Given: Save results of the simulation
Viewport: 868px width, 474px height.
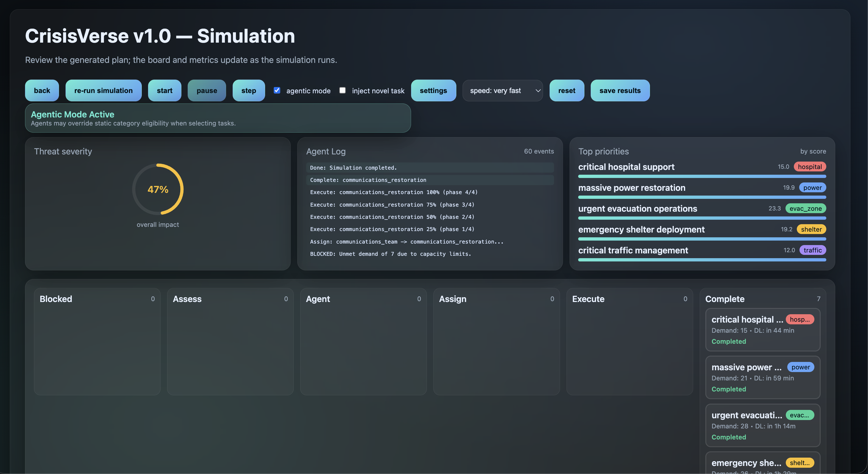Looking at the screenshot, I should [620, 90].
